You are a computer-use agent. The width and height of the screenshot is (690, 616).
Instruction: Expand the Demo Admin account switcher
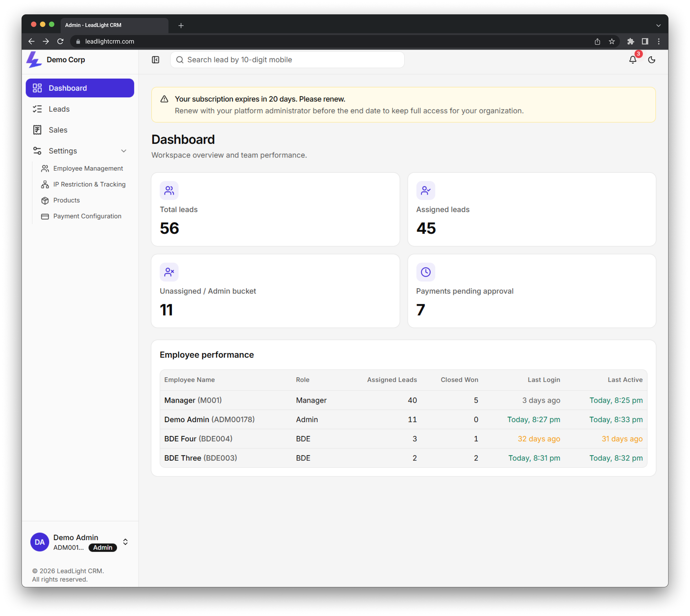(125, 542)
